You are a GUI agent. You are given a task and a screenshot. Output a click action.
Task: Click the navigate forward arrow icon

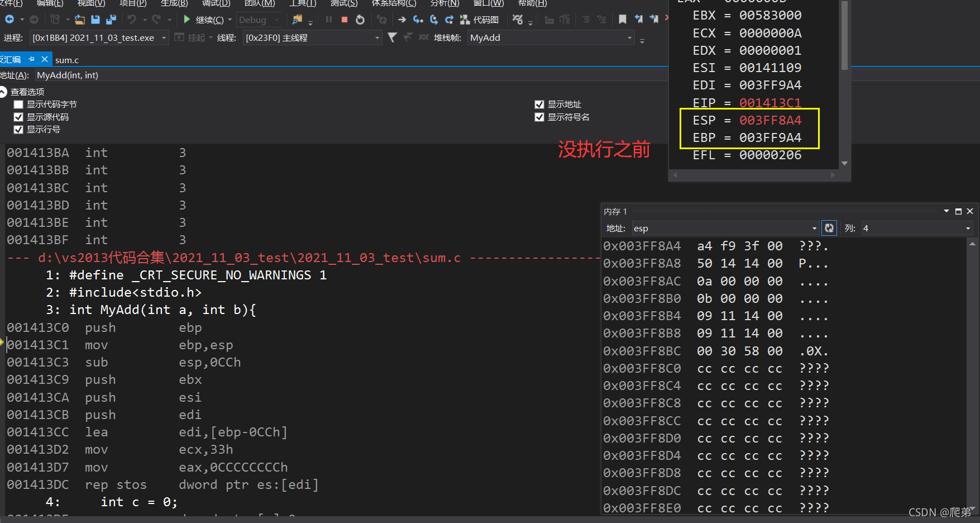pos(34,20)
